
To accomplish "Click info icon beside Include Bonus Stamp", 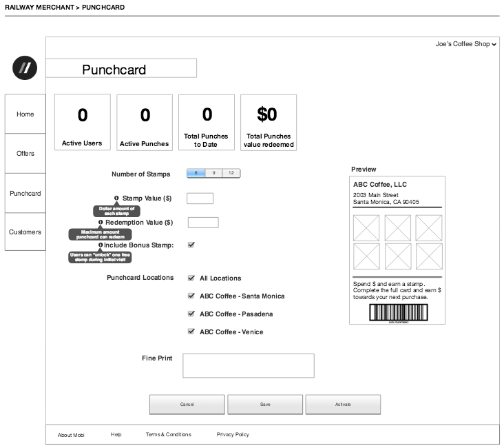I will click(100, 245).
